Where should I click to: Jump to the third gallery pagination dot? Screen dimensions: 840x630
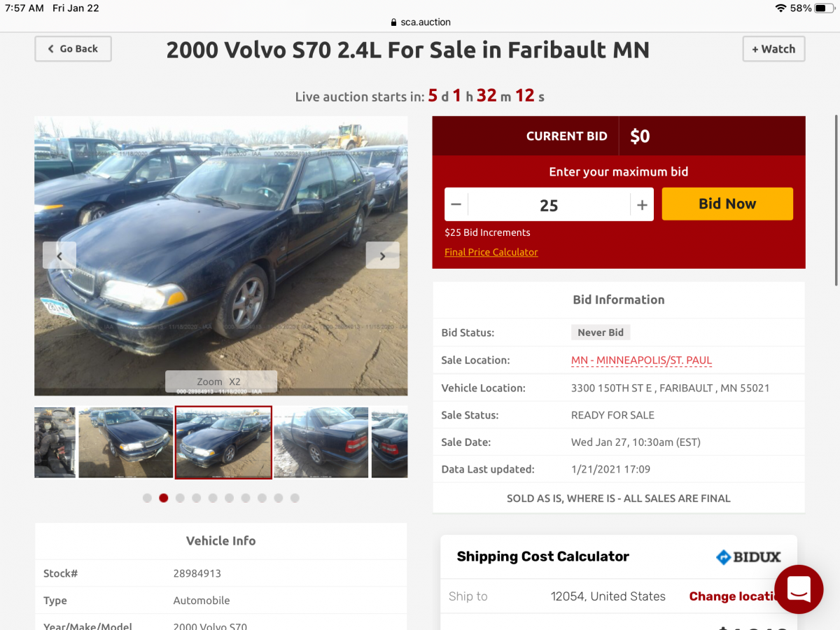click(180, 498)
